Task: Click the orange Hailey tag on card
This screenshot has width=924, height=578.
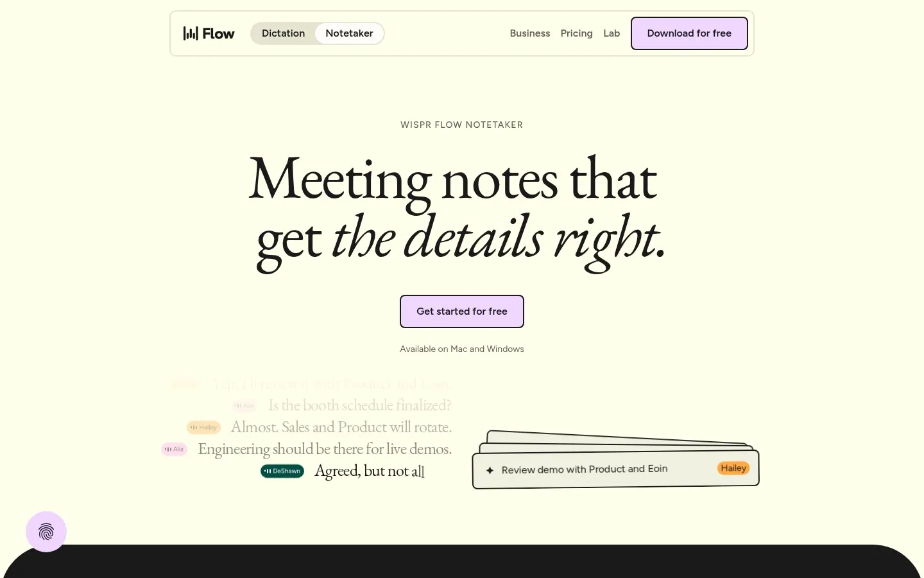Action: coord(733,468)
